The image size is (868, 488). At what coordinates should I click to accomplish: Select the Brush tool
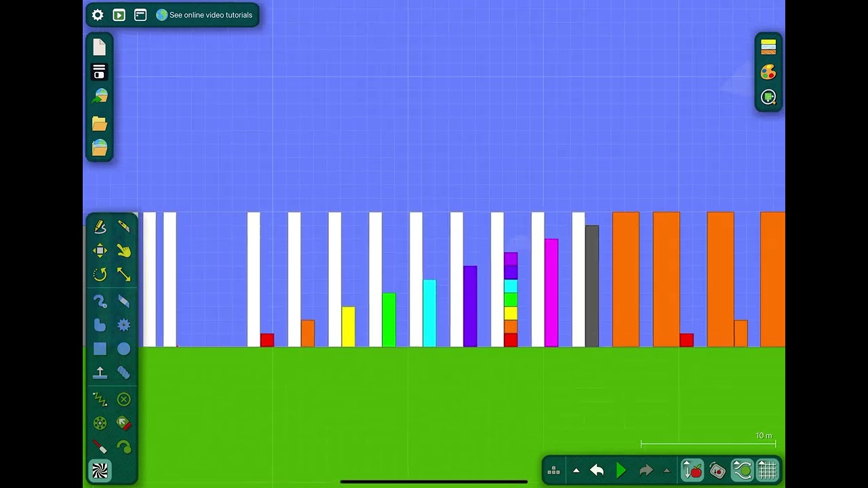pos(100,301)
